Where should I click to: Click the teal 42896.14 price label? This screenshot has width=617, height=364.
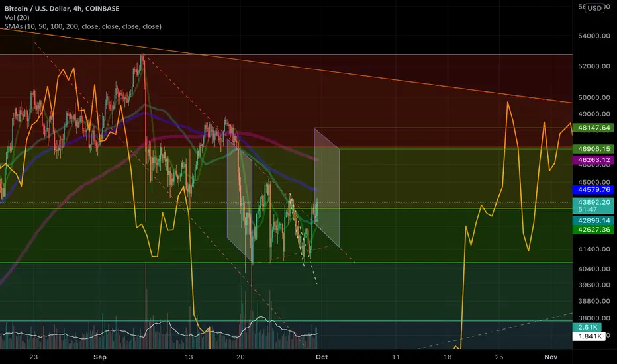pyautogui.click(x=593, y=220)
